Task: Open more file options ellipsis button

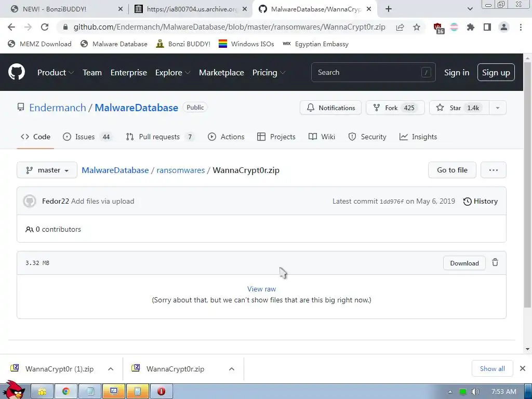Action: point(494,170)
